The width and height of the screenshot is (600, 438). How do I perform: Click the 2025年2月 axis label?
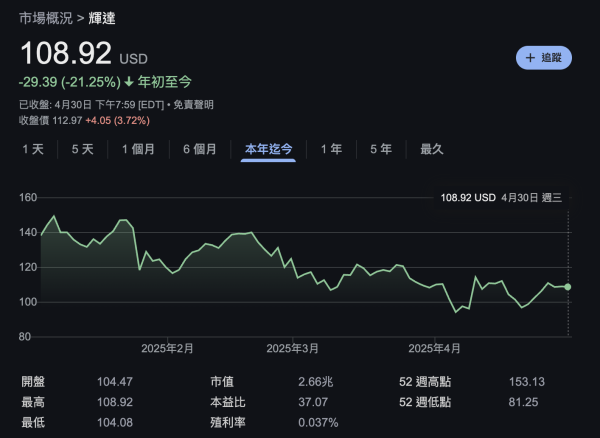tap(167, 348)
